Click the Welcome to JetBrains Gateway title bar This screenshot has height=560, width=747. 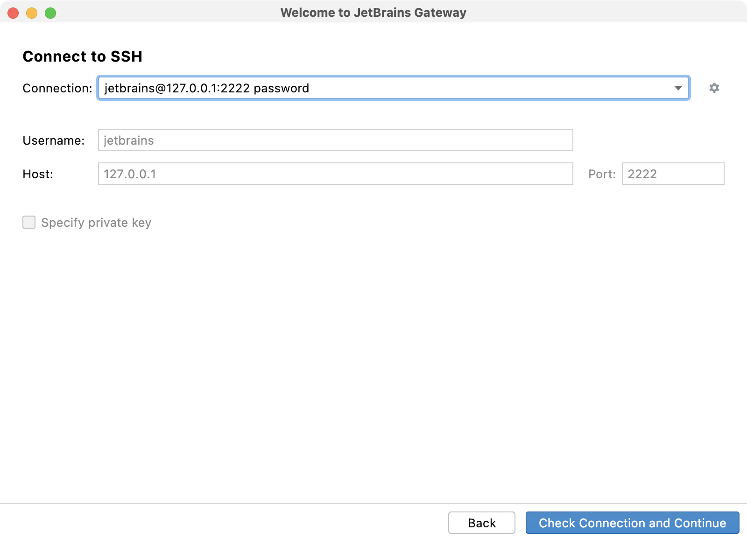coord(373,13)
